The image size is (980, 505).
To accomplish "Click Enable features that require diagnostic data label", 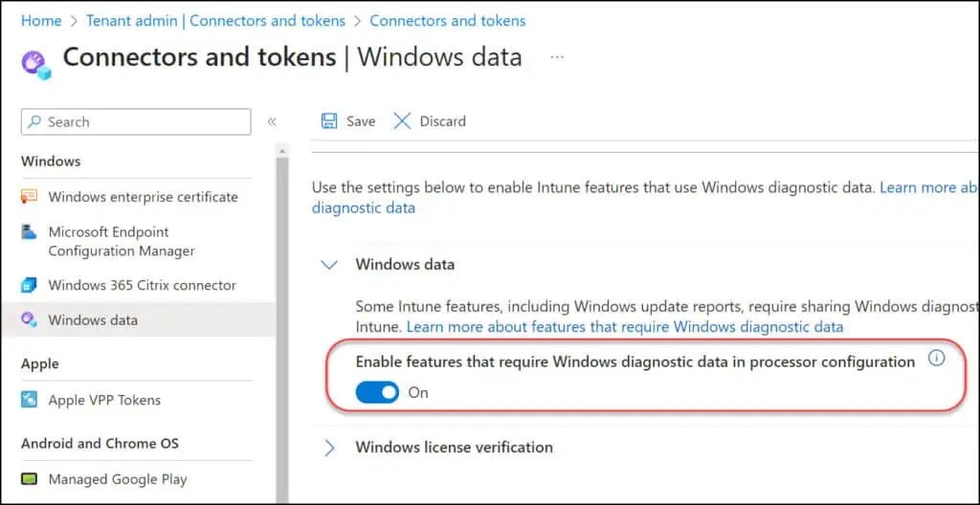I will pos(635,362).
